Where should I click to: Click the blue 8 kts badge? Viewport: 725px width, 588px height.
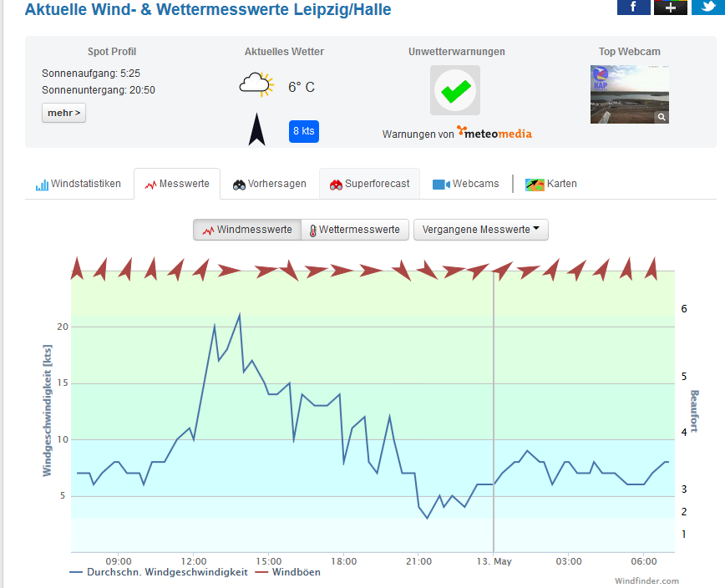[304, 131]
